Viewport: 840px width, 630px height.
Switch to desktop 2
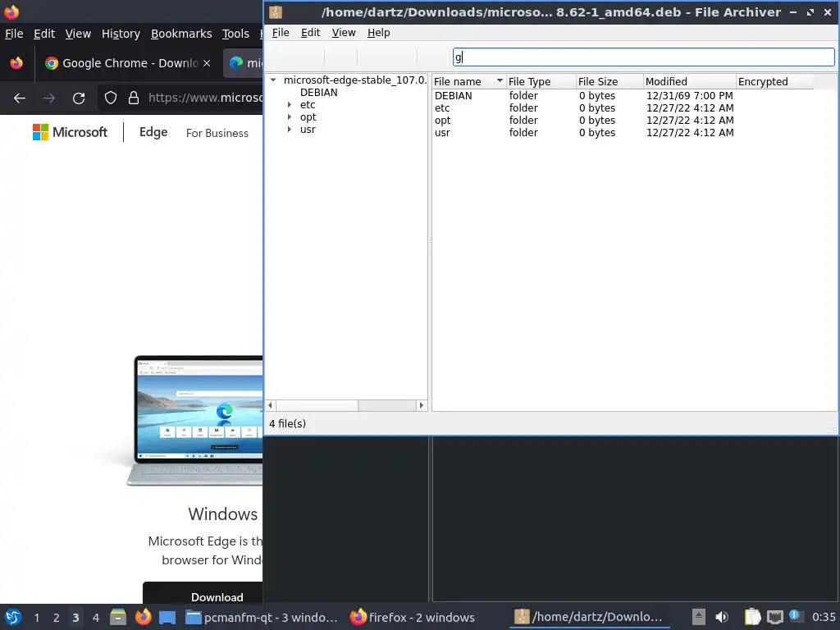(x=57, y=618)
